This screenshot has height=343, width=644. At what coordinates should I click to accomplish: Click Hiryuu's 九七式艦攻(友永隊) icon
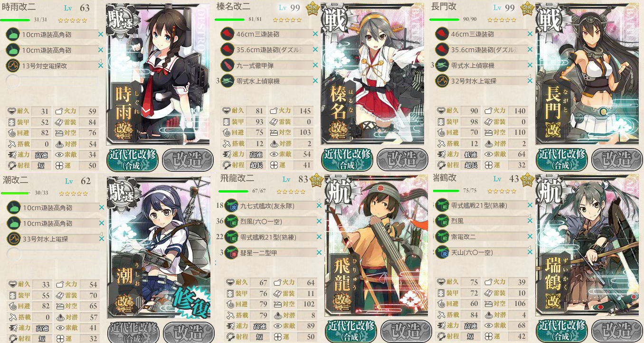coord(231,206)
